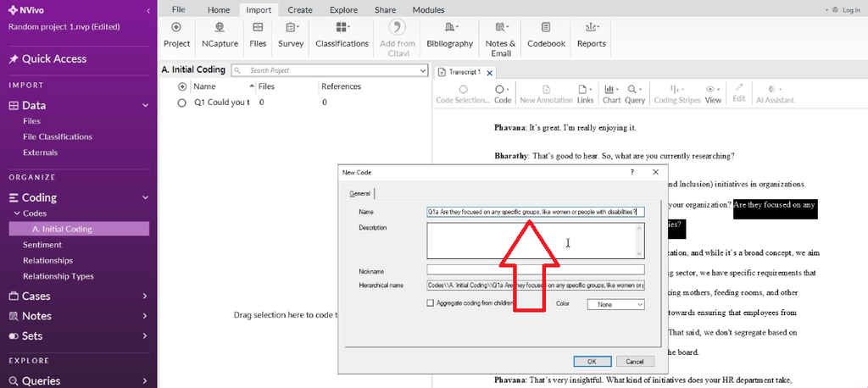Close the New Code dialog

click(x=655, y=172)
